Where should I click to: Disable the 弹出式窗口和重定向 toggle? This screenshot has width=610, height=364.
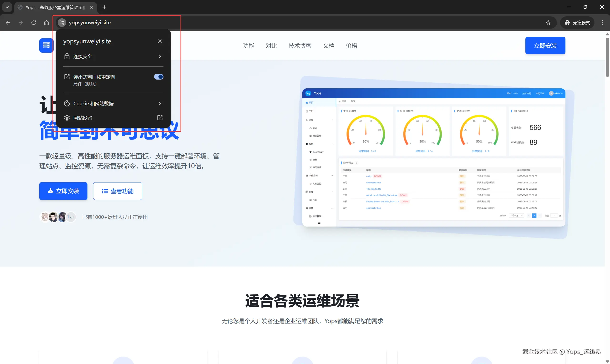click(x=158, y=76)
